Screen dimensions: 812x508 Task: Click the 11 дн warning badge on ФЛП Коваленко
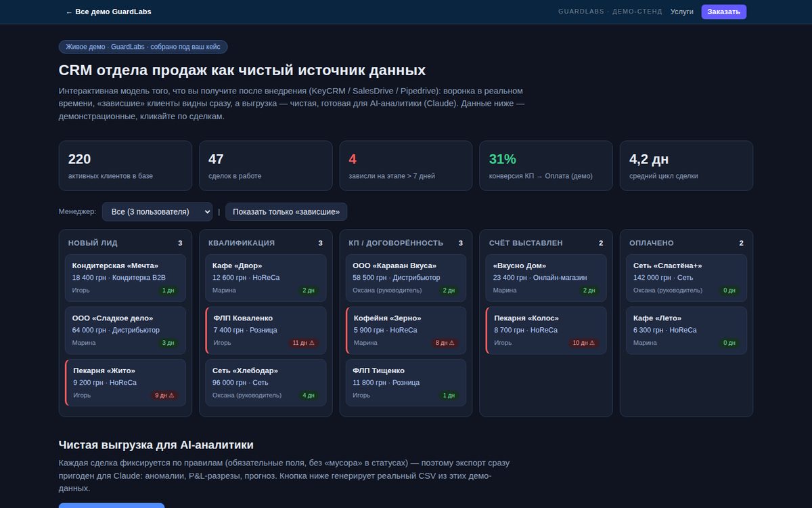point(304,343)
